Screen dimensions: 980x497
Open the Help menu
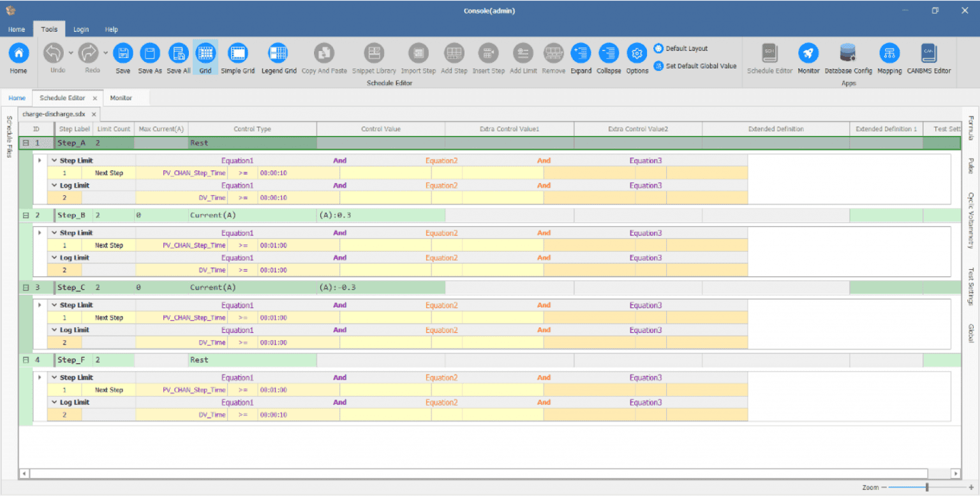pos(112,29)
